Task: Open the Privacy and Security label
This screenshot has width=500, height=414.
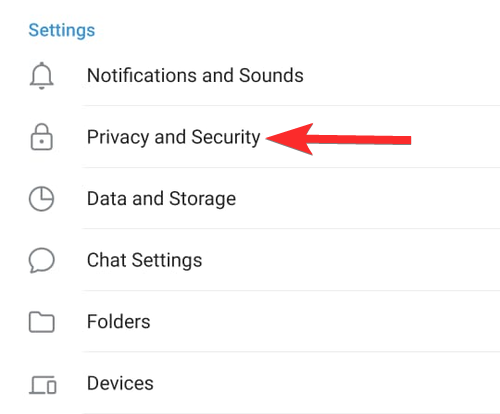Action: click(173, 137)
